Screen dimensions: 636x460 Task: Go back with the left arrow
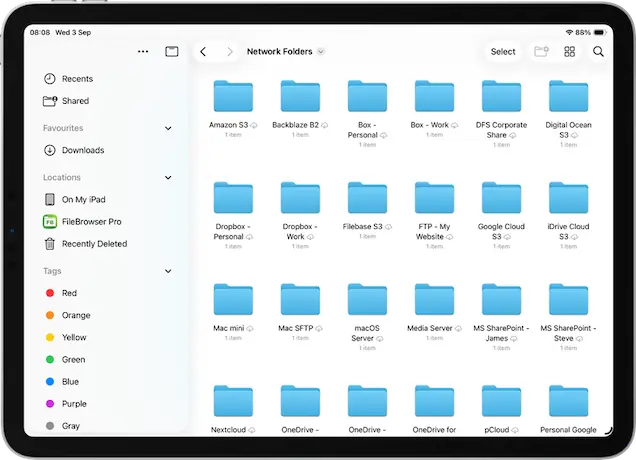(x=204, y=52)
